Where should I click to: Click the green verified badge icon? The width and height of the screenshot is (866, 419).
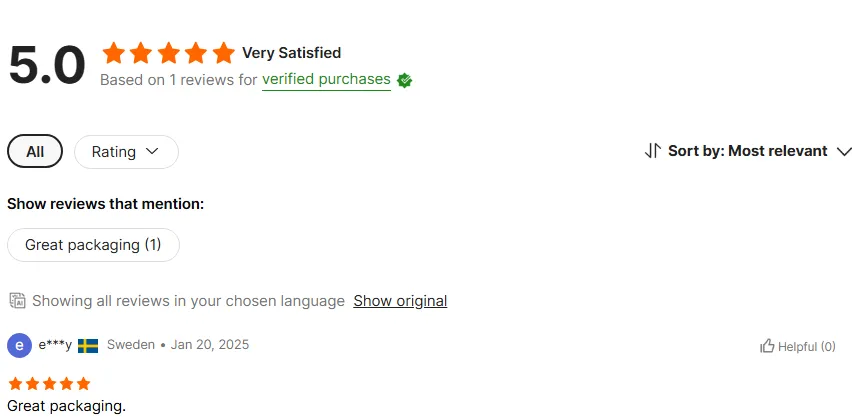[x=404, y=81]
